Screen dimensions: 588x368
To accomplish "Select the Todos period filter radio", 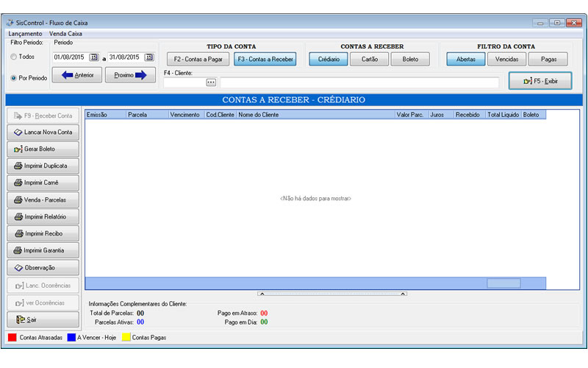I will (14, 57).
